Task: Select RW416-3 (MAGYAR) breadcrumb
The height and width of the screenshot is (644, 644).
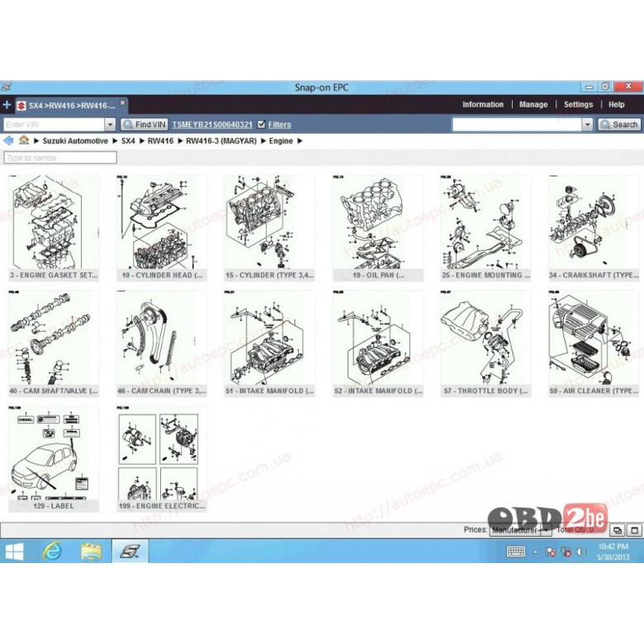Action: pyautogui.click(x=221, y=141)
